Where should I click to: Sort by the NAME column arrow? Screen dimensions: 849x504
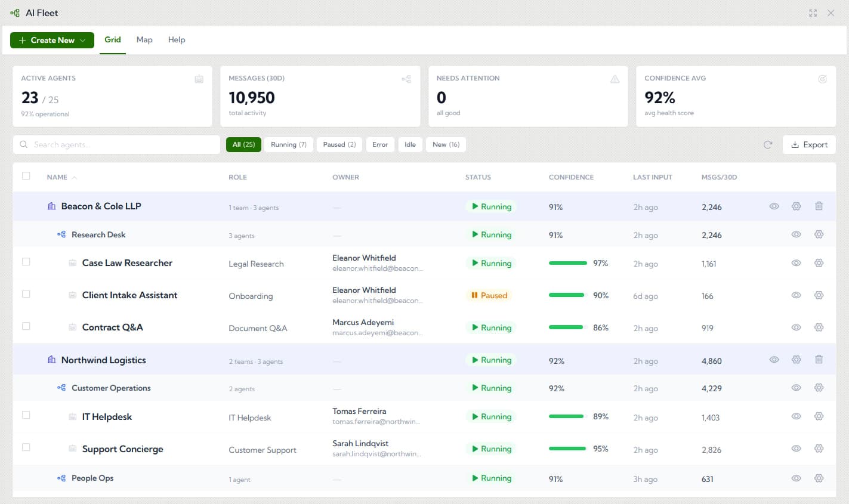75,178
